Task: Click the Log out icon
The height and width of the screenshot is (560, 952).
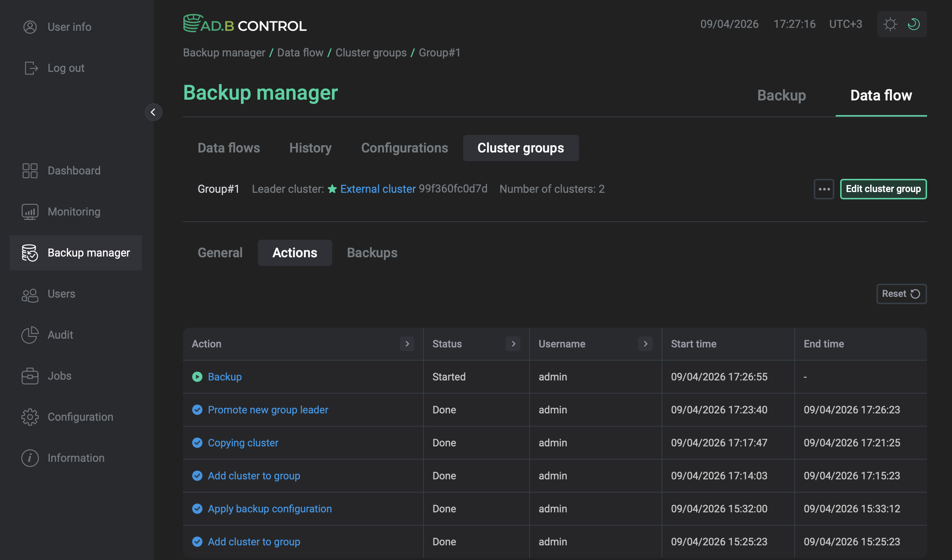Action: click(31, 68)
